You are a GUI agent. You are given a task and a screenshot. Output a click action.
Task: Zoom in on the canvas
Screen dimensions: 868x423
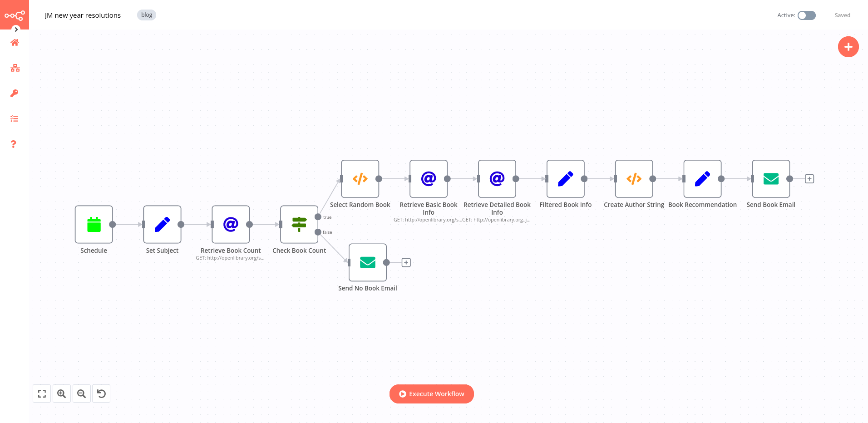click(62, 393)
